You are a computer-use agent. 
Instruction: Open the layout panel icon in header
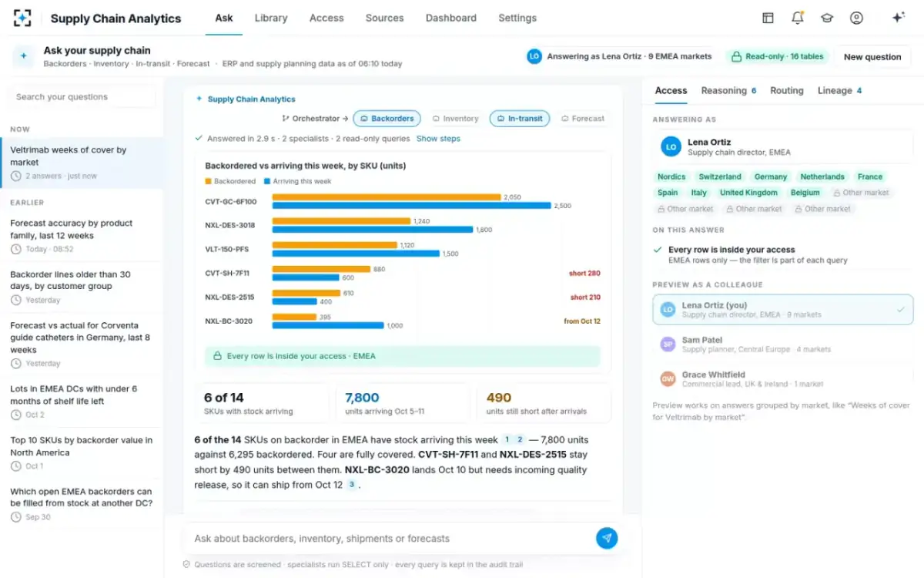[768, 18]
